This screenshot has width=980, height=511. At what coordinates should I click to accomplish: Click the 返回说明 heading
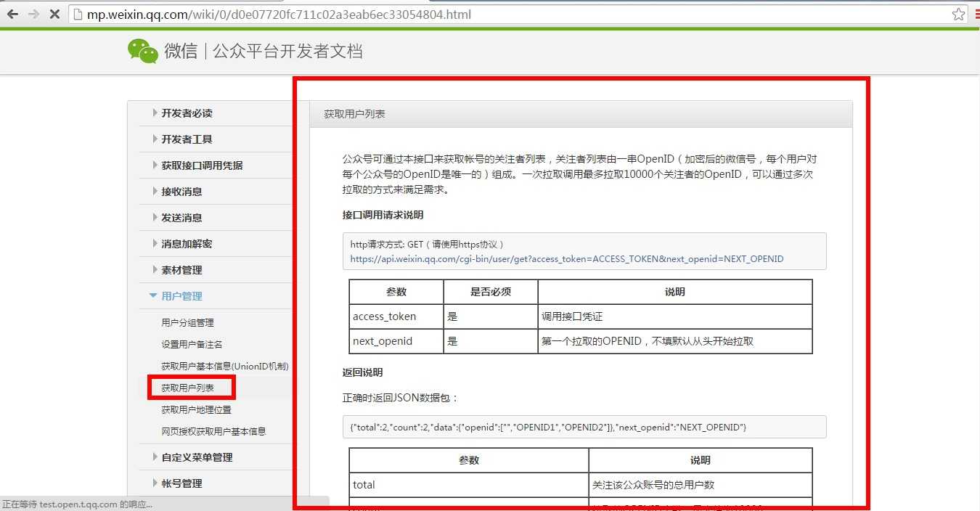[362, 372]
